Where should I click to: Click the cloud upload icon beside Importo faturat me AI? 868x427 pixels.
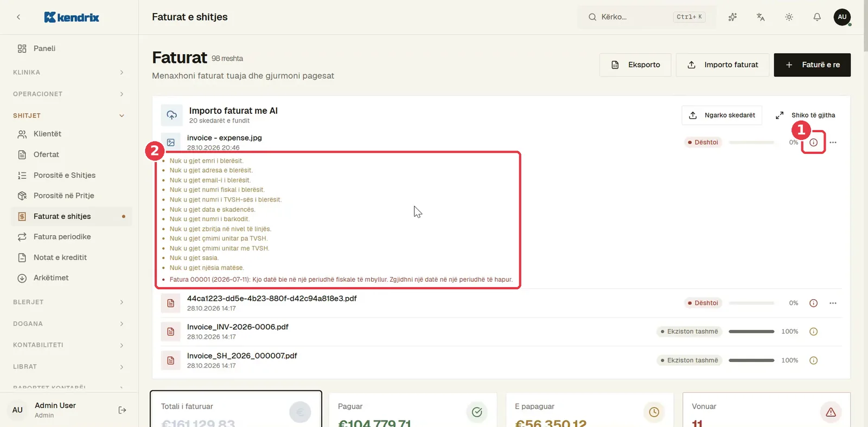click(171, 115)
